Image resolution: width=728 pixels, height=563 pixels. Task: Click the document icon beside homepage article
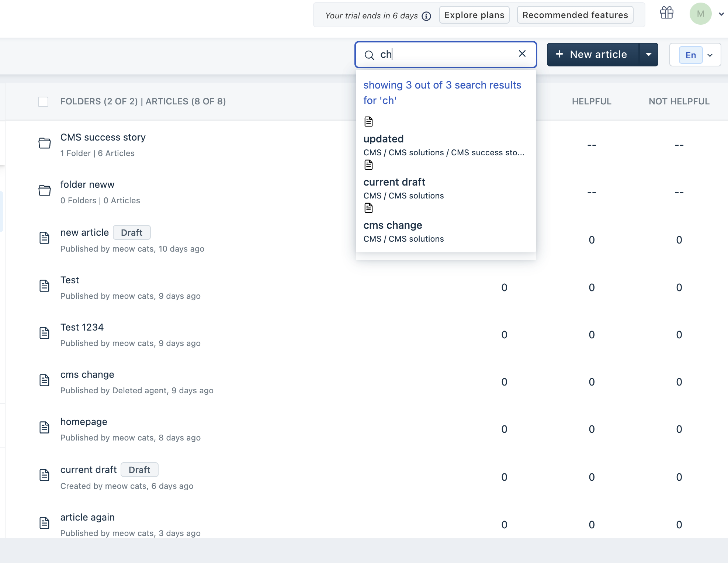[x=45, y=428]
